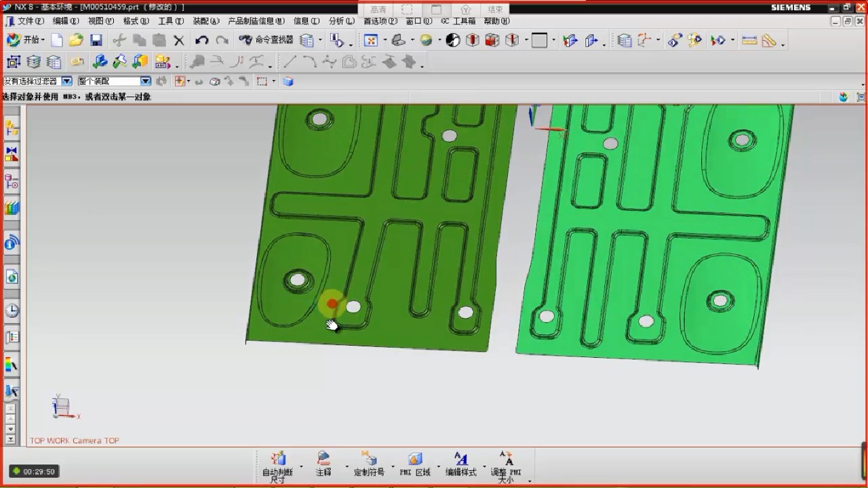Open the Assembly Navigator sidebar icon

click(12, 127)
